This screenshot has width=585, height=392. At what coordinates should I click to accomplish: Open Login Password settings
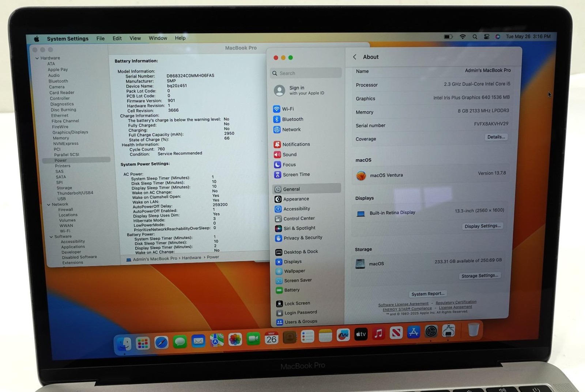click(297, 313)
